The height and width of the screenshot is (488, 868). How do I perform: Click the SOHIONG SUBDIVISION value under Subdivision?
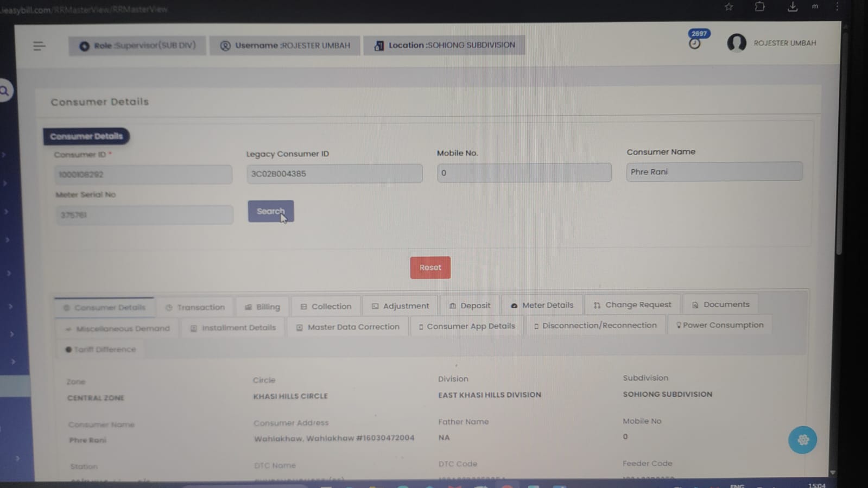[x=667, y=394]
